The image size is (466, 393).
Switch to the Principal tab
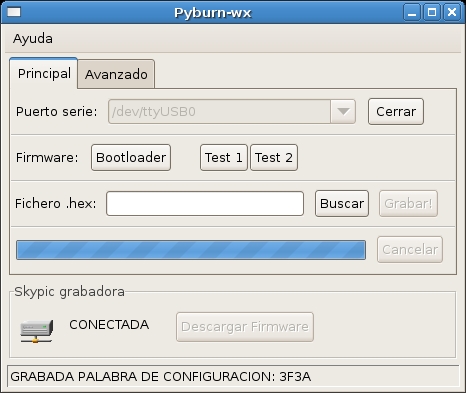click(x=44, y=73)
